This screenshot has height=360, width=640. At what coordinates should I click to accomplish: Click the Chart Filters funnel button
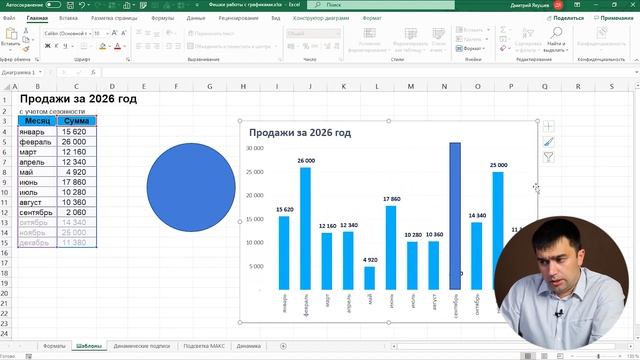point(549,157)
